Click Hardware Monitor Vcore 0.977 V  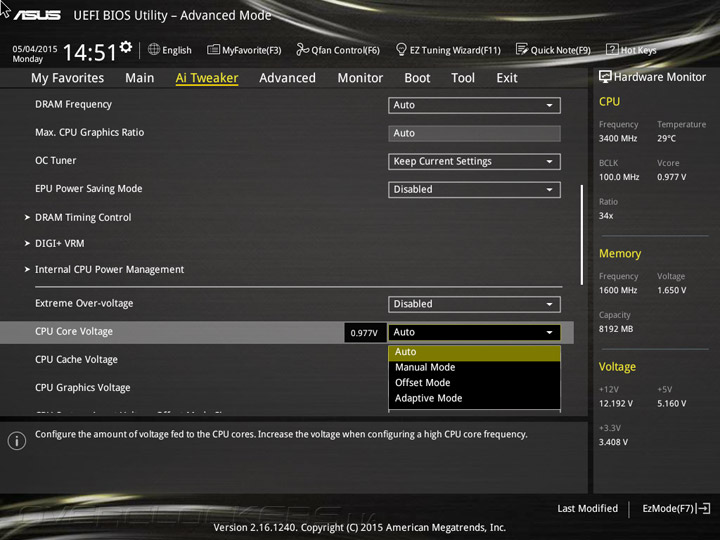(671, 177)
